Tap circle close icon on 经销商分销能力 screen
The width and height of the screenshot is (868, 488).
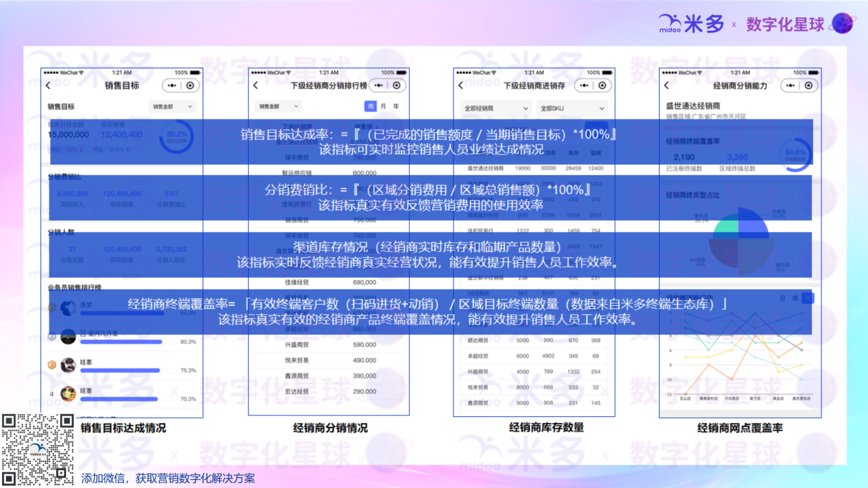(809, 86)
